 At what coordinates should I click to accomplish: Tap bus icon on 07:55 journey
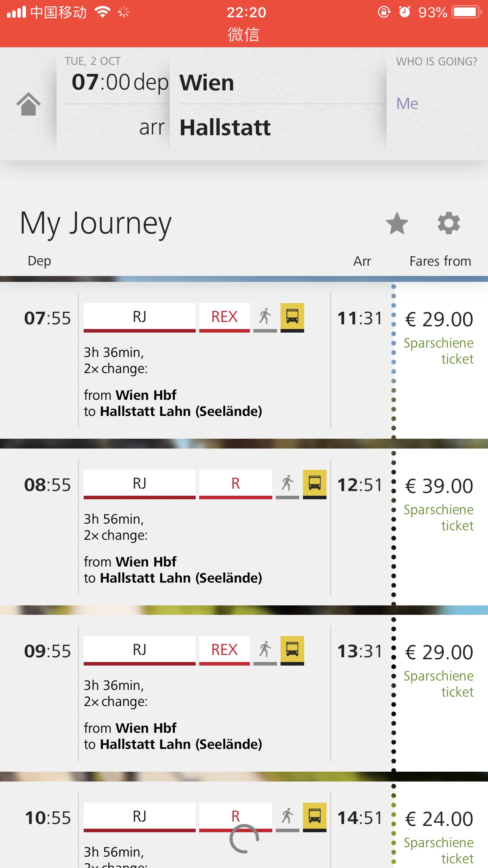tap(292, 318)
